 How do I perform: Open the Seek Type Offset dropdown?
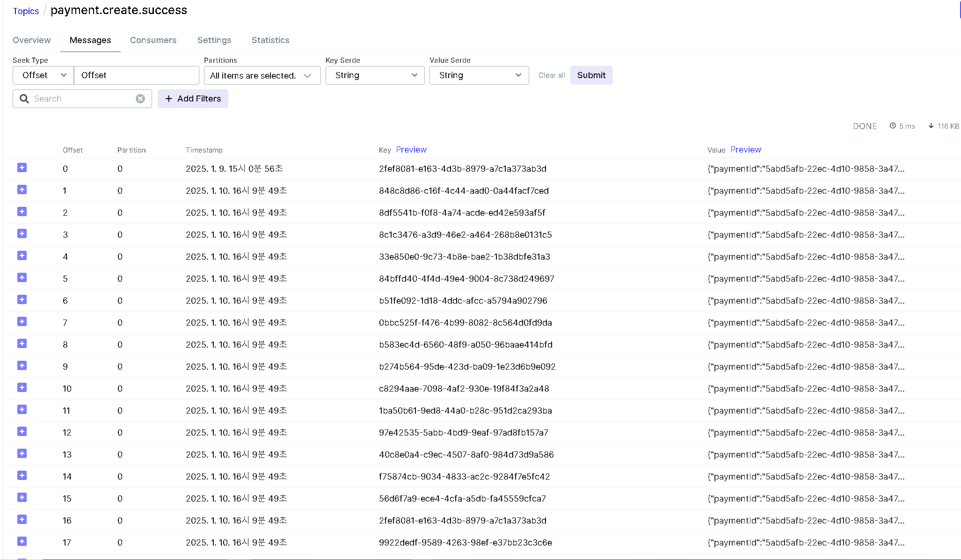(x=43, y=75)
